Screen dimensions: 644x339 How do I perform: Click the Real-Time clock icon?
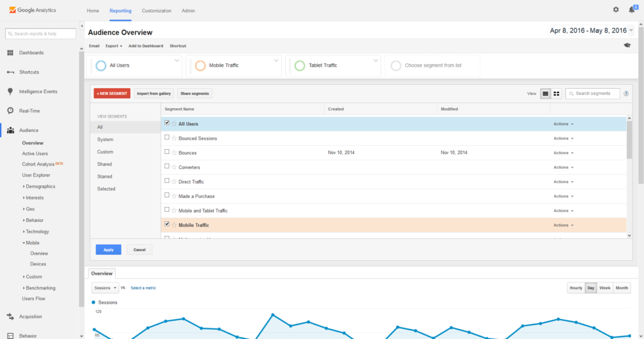[10, 111]
